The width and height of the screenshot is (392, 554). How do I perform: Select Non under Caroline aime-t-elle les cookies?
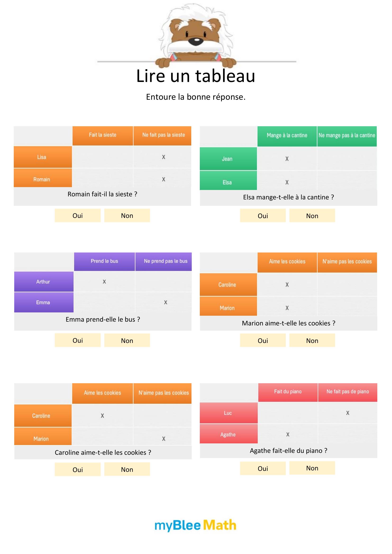tap(127, 469)
